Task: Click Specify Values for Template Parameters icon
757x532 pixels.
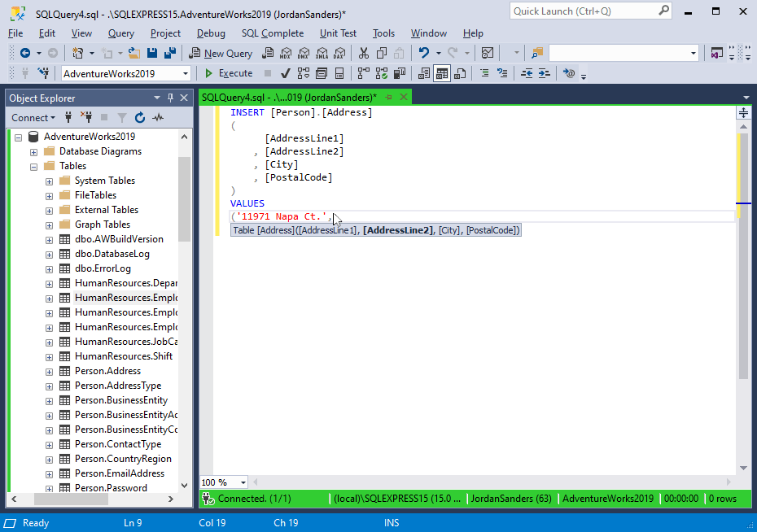Action: click(569, 73)
